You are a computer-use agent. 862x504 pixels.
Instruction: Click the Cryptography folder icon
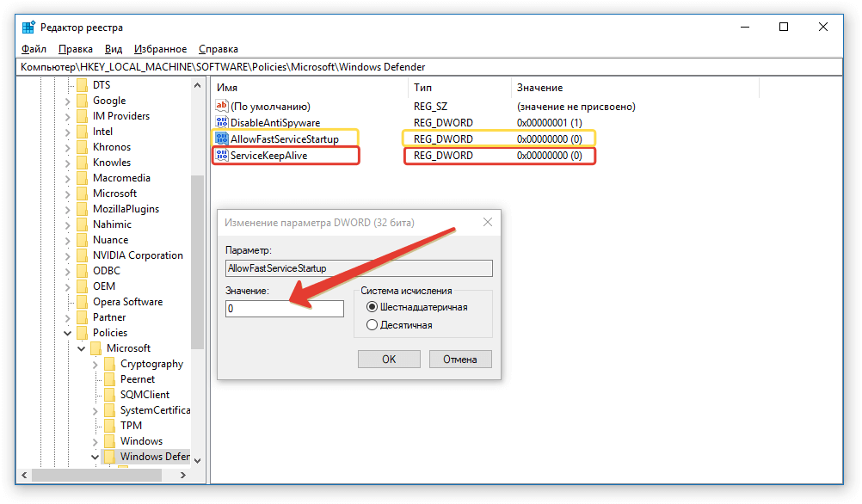click(109, 363)
